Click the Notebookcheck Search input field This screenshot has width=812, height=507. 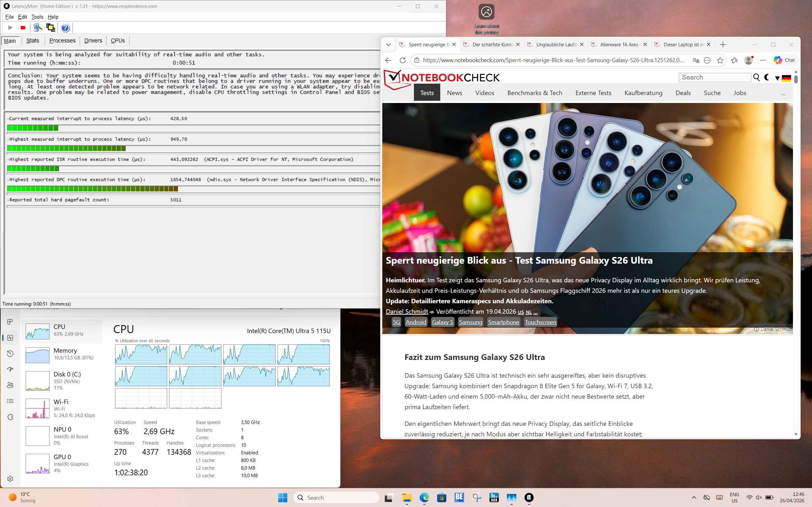715,77
